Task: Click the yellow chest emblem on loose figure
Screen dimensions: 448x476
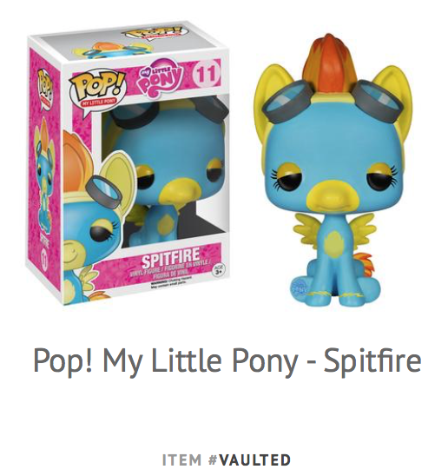Action: pyautogui.click(x=333, y=242)
